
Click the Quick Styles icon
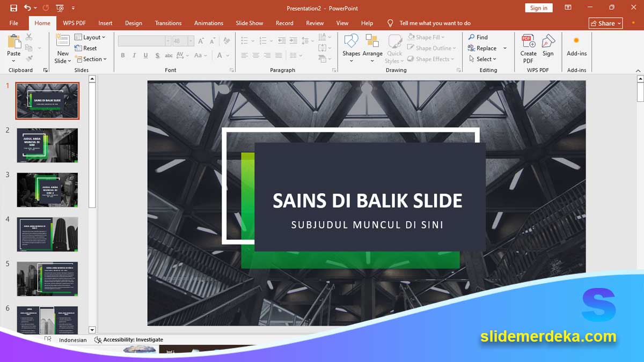pos(395,42)
